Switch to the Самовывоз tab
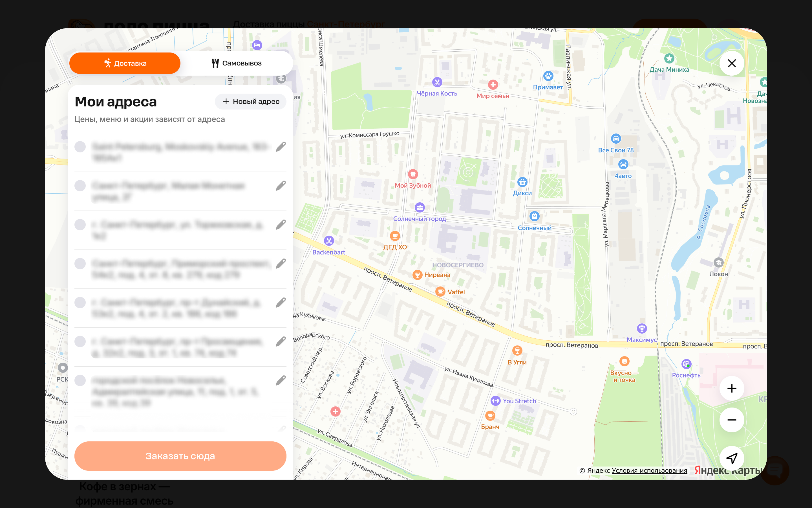This screenshot has width=812, height=508. (x=237, y=63)
